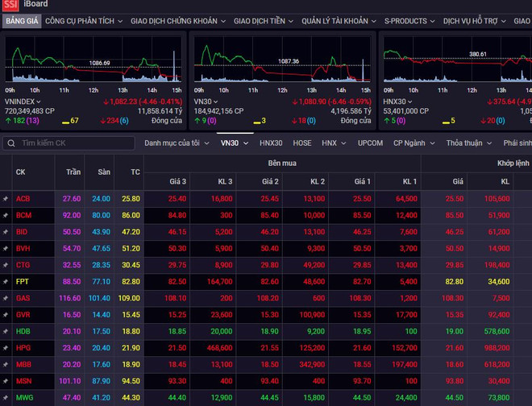Pin the BVH ticker row
532x406 pixels.
point(5,248)
